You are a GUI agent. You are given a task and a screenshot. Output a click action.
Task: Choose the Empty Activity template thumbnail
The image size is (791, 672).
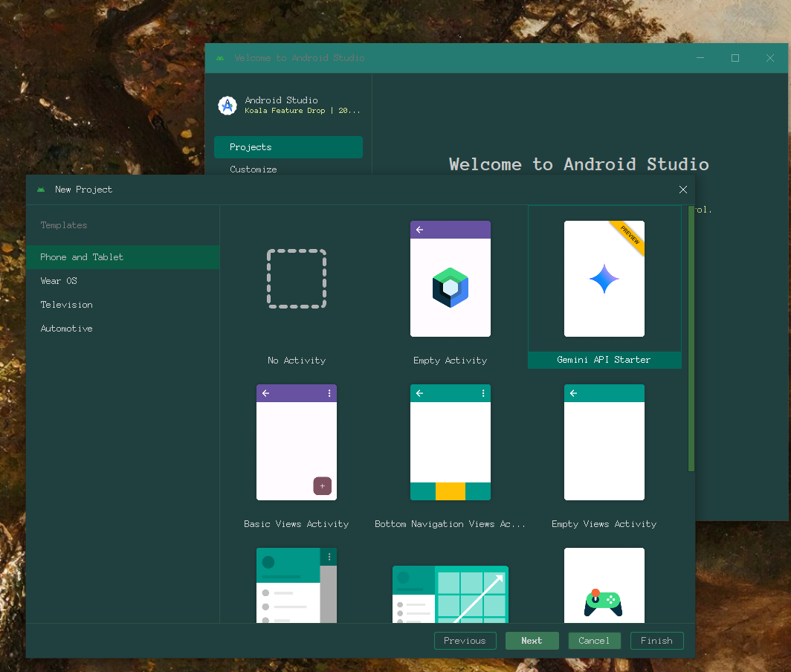(450, 279)
